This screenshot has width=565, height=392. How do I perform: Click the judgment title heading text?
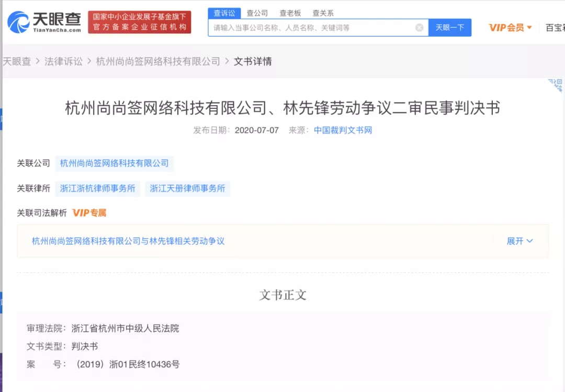tap(282, 108)
